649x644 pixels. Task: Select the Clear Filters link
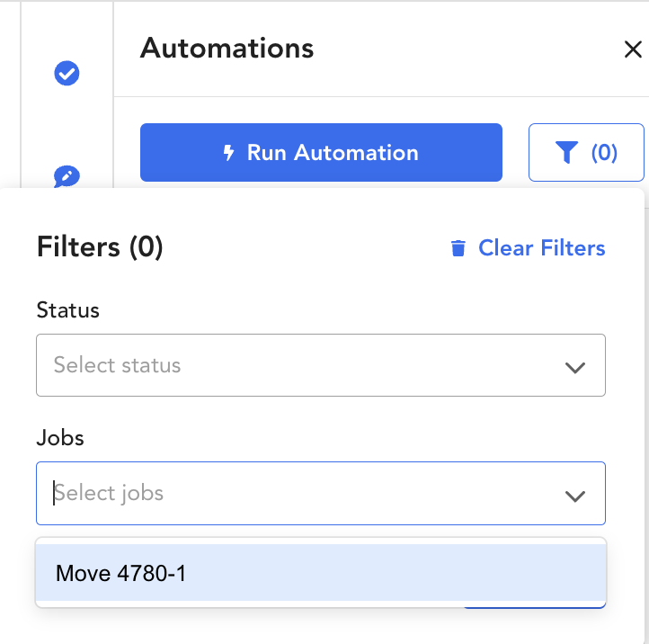point(542,248)
